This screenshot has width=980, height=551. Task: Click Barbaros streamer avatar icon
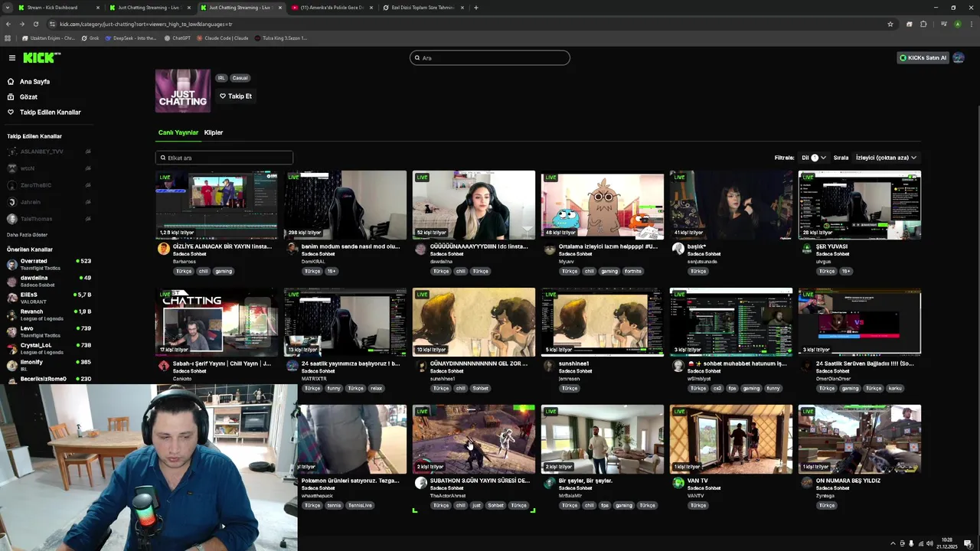coord(163,249)
